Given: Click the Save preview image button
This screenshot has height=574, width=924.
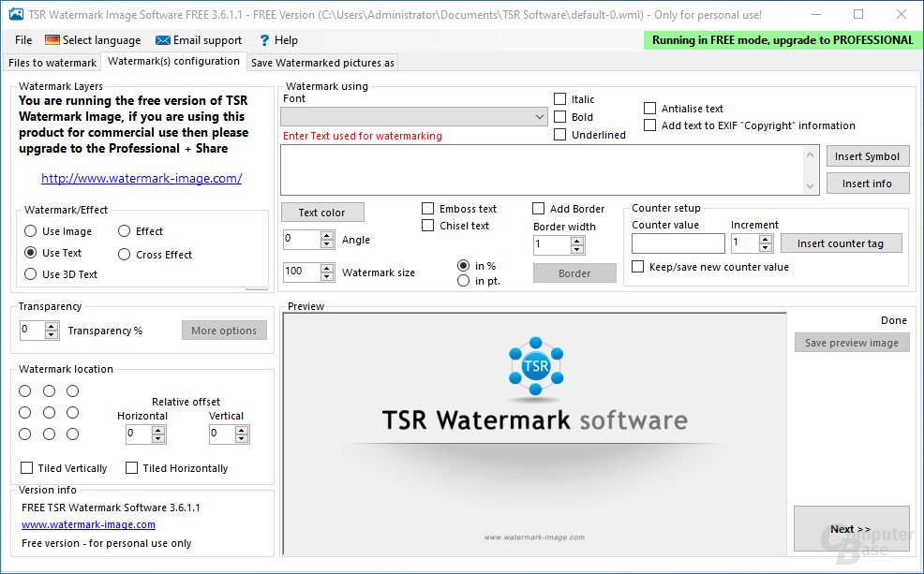Looking at the screenshot, I should 852,343.
